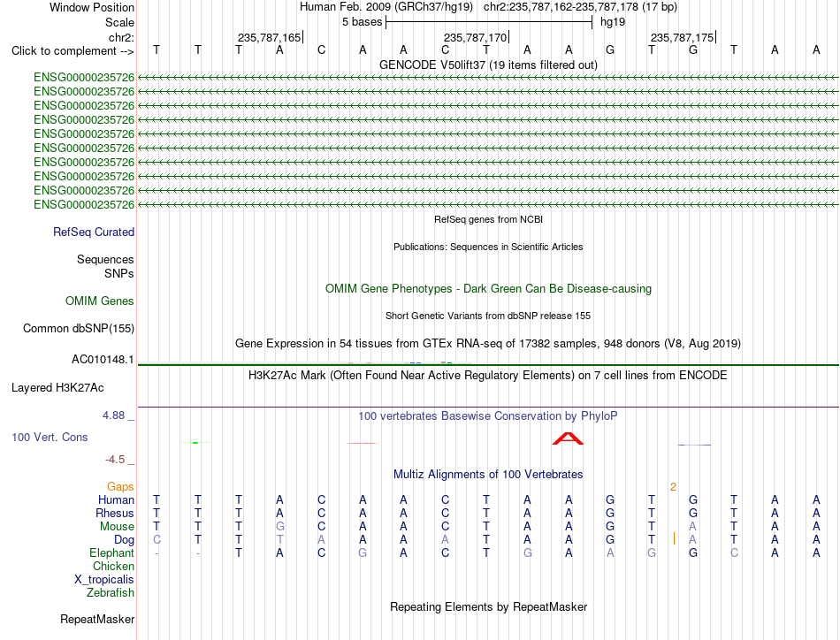Click 'GENCODE V50lift37 (19 items filtered out)' title
Screen dimensions: 840x640
tap(488, 65)
